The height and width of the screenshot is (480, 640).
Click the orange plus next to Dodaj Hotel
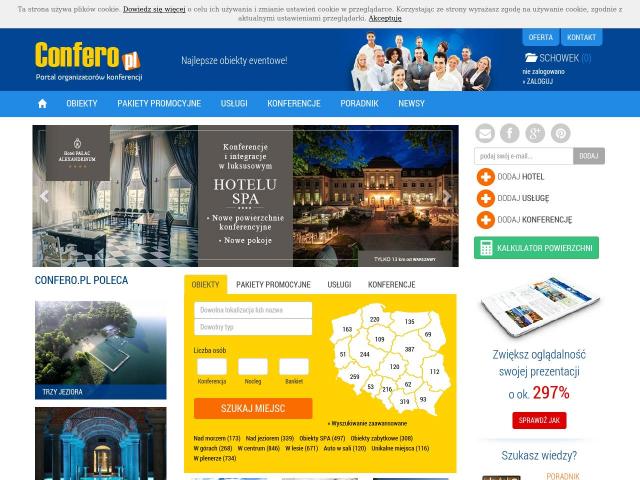[x=486, y=177]
